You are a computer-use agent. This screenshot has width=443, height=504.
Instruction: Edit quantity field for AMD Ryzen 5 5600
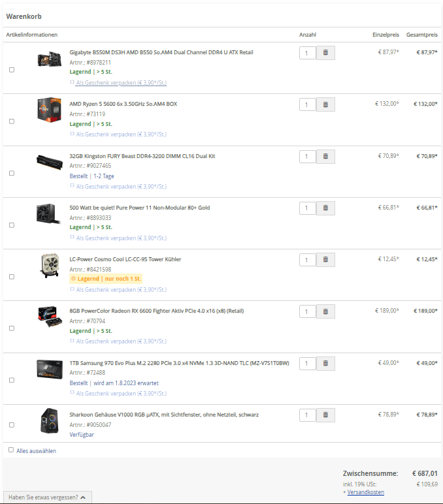(307, 105)
